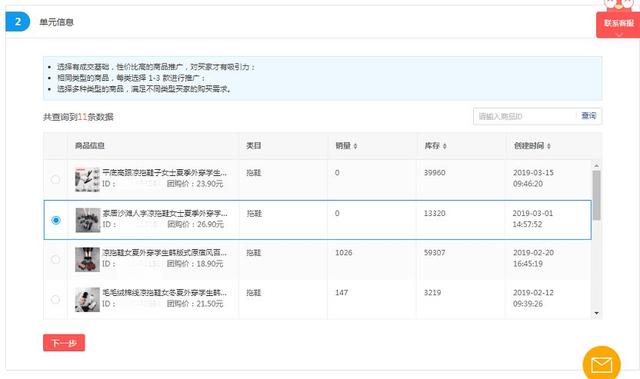Screen dimensions: 640x379
Task: Click the scrollbar up arrow in product list
Action: (x=596, y=165)
